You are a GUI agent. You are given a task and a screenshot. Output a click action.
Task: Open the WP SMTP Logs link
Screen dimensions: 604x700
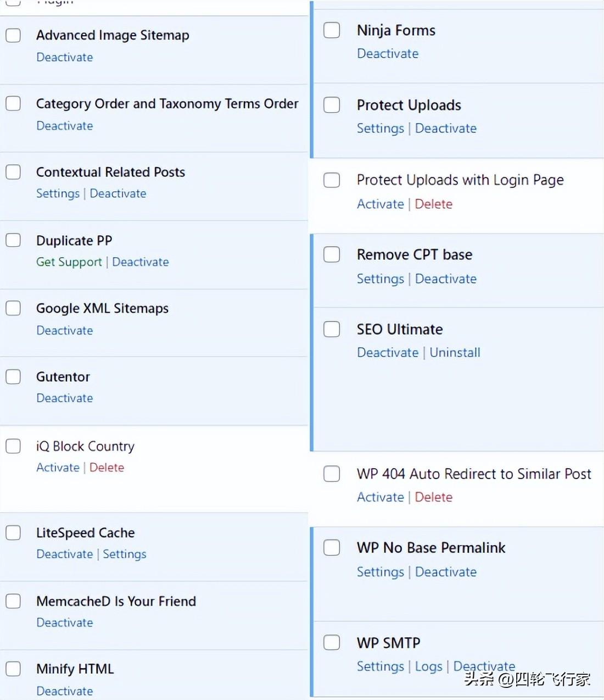coord(428,666)
